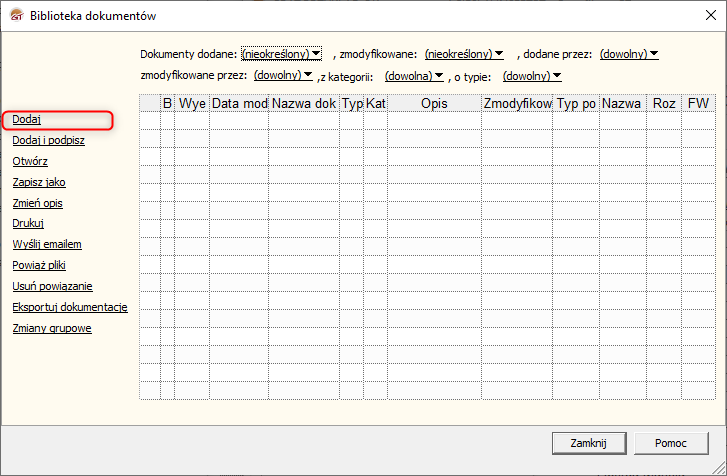Expand the 'zmodyfikowane przez' filter dropdown
Image resolution: width=727 pixels, height=476 pixels.
[x=284, y=75]
